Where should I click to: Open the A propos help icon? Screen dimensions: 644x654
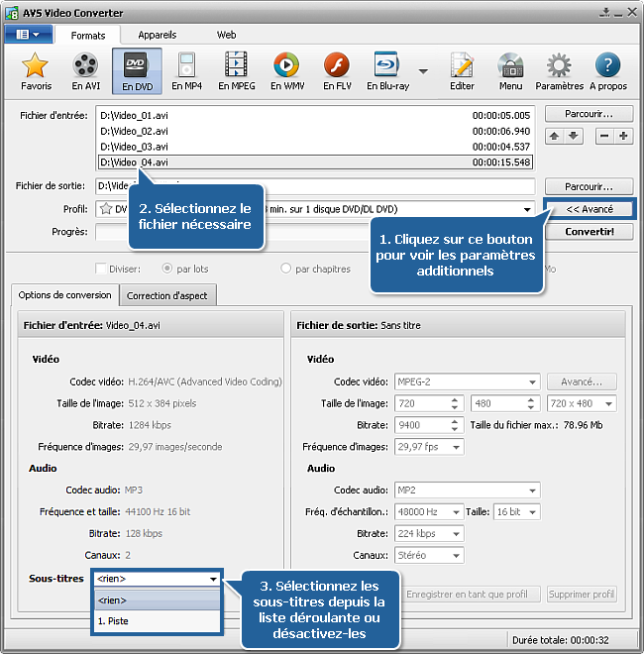(x=608, y=71)
